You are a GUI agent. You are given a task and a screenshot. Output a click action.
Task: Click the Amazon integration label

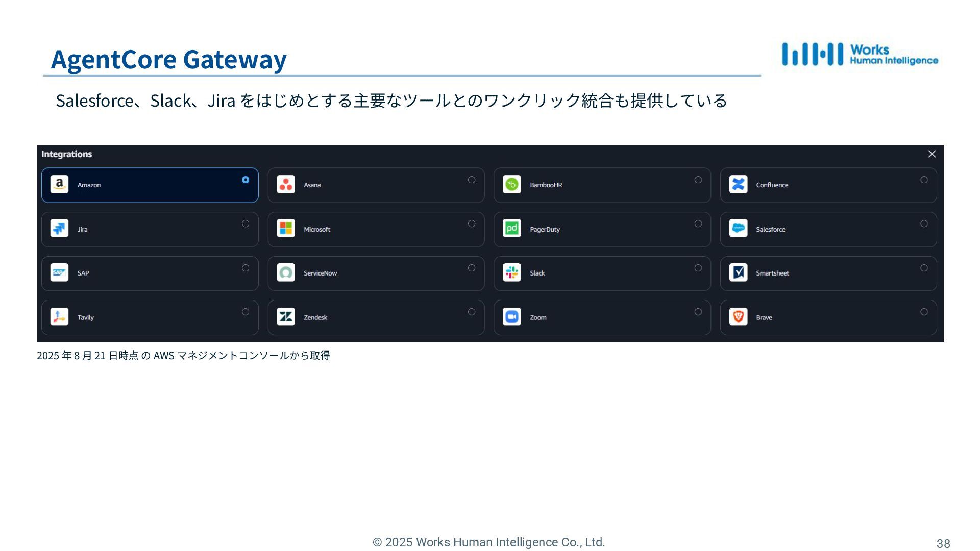tap(89, 185)
